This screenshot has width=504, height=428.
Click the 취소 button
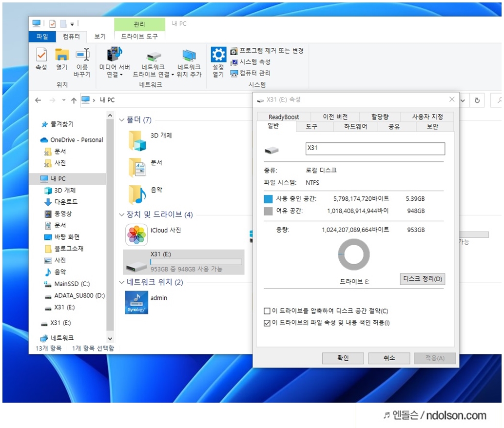[389, 358]
